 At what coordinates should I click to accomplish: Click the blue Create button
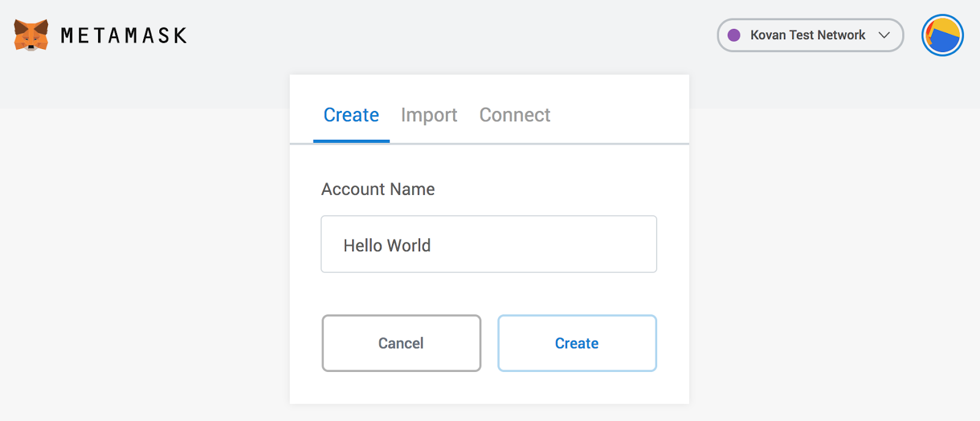click(577, 343)
